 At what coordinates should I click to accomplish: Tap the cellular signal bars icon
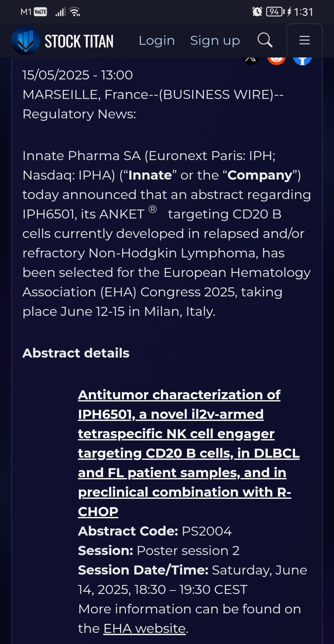click(60, 12)
